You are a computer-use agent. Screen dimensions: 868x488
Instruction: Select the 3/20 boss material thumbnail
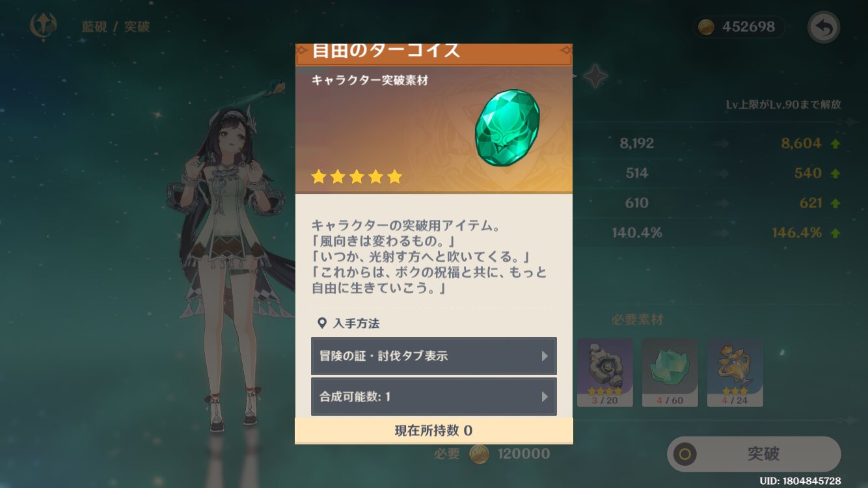point(604,372)
